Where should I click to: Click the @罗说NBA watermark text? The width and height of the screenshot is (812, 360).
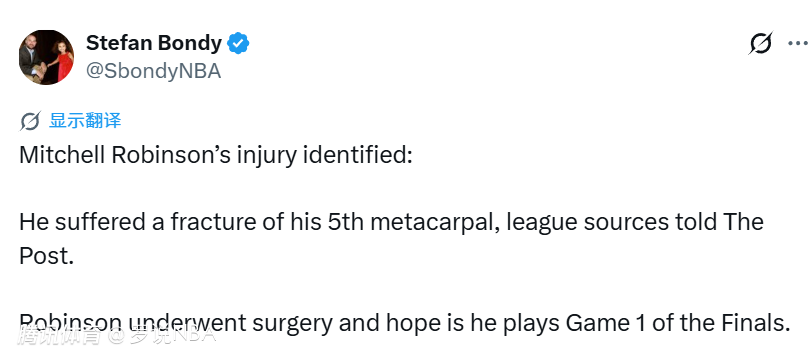click(x=161, y=335)
